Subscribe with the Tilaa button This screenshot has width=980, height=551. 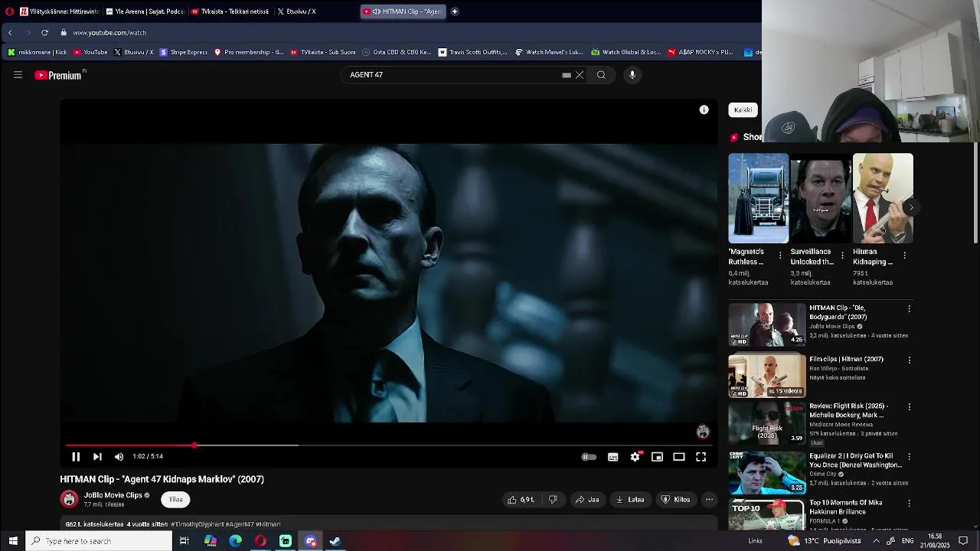[176, 500]
